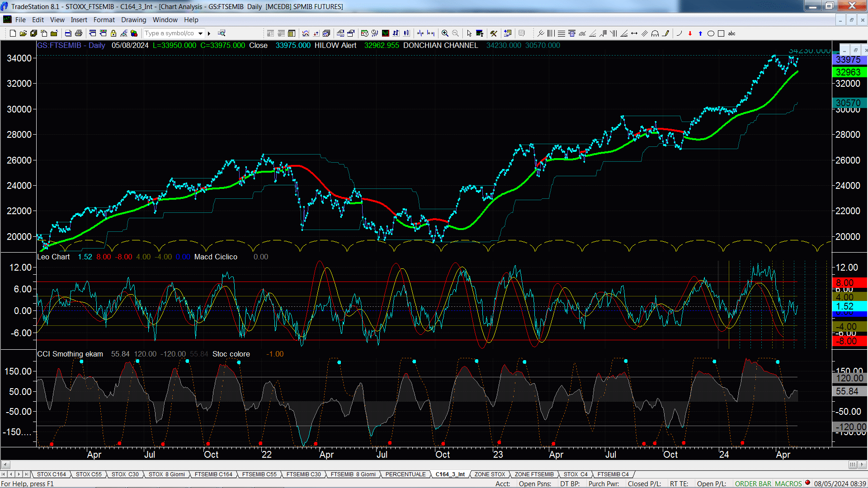The image size is (868, 488).
Task: Open the Insert menu
Action: pyautogui.click(x=79, y=20)
